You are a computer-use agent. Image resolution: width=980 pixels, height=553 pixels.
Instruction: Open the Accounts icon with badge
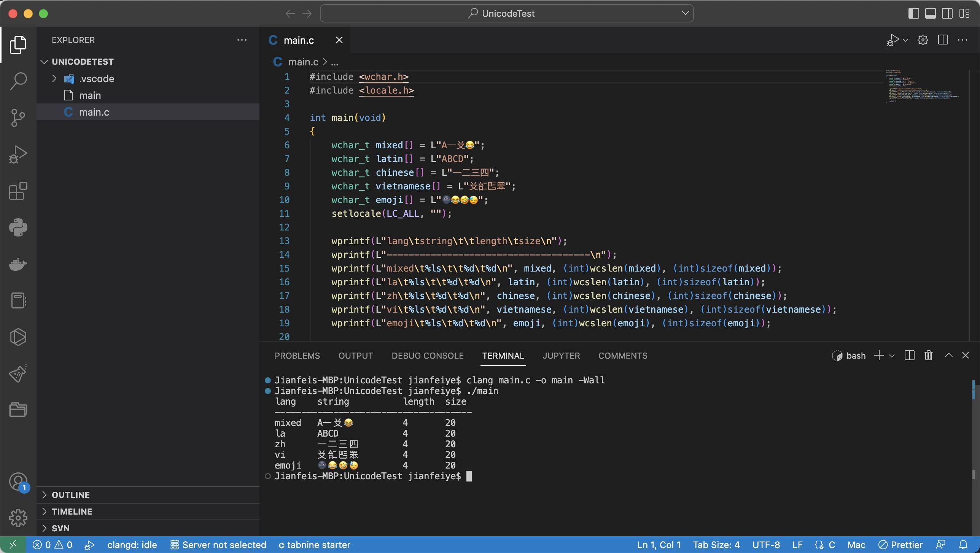click(18, 482)
